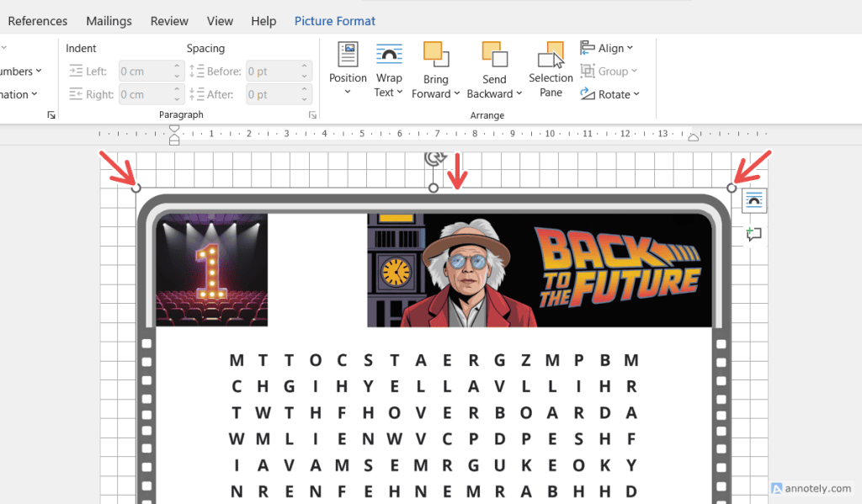
Task: Open the Hyphenation dropdown
Action: [x=19, y=94]
